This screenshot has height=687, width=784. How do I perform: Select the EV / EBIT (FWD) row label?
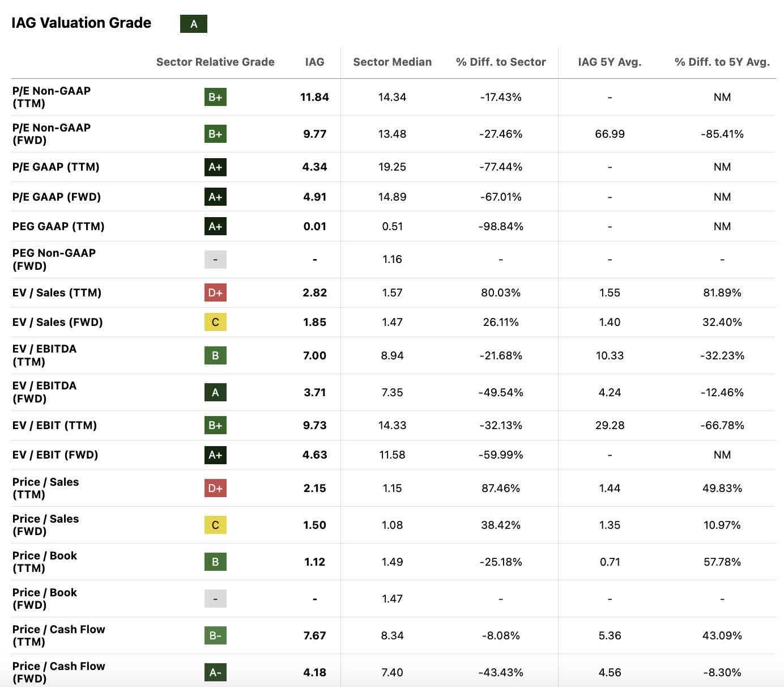tap(55, 455)
